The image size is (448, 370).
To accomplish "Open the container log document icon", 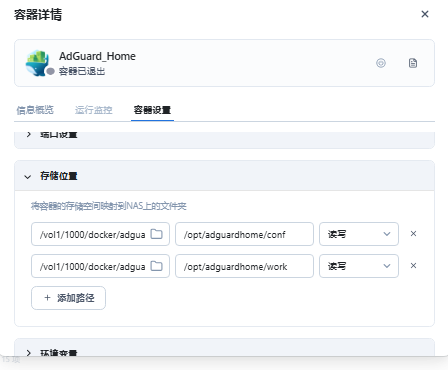I will (413, 63).
